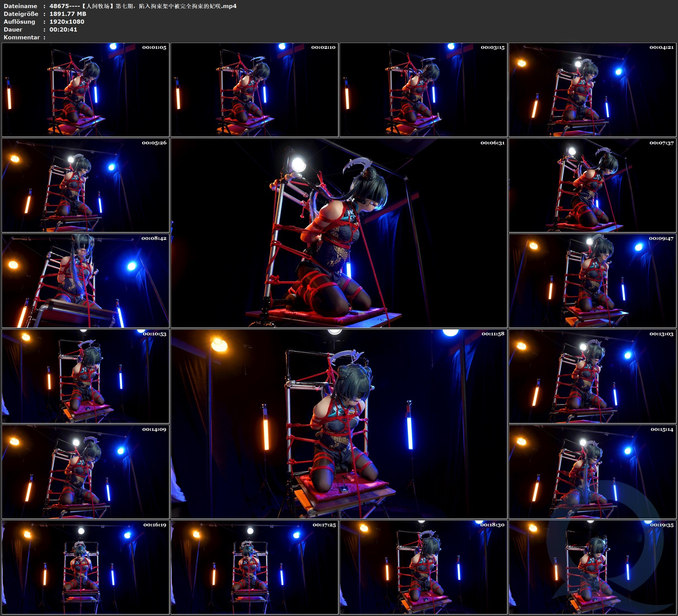Choose the frame timestamped 00:10:53
The image size is (678, 616).
(x=85, y=376)
